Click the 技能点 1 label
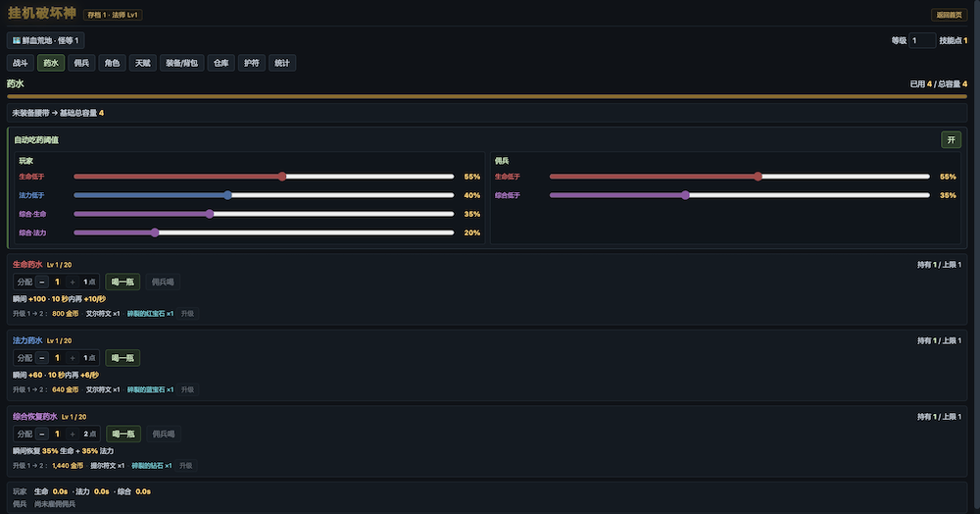The image size is (980, 514). point(954,40)
